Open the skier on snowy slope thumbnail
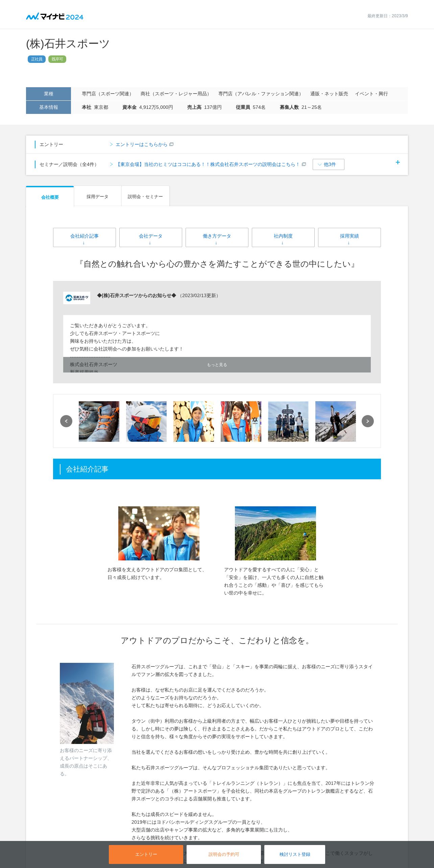434x868 pixels. pyautogui.click(x=336, y=421)
